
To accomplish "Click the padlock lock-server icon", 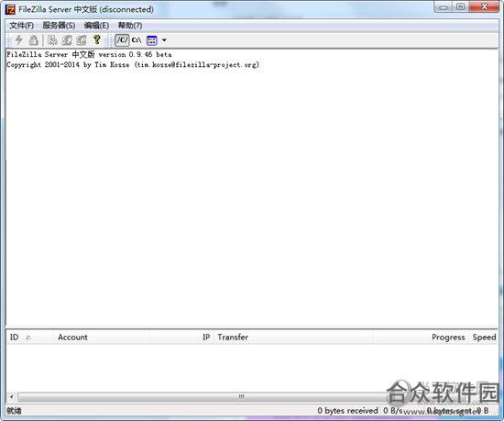I will pos(33,40).
